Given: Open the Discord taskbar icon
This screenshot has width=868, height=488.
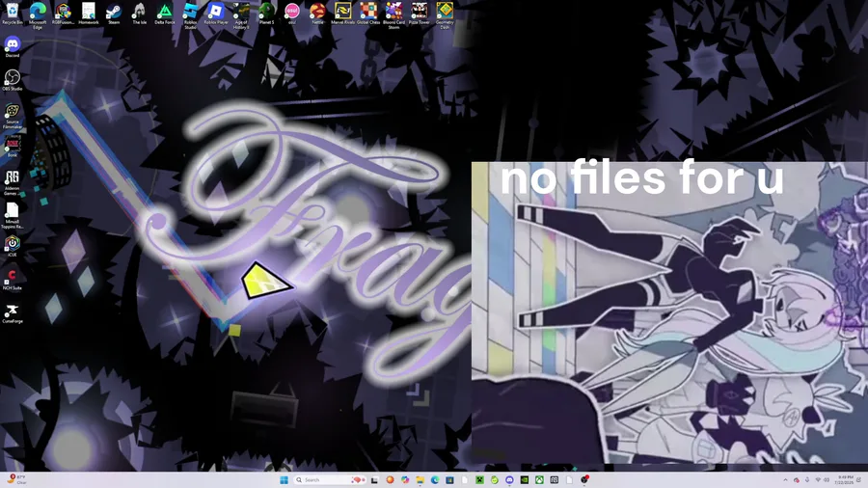Looking at the screenshot, I should point(509,479).
